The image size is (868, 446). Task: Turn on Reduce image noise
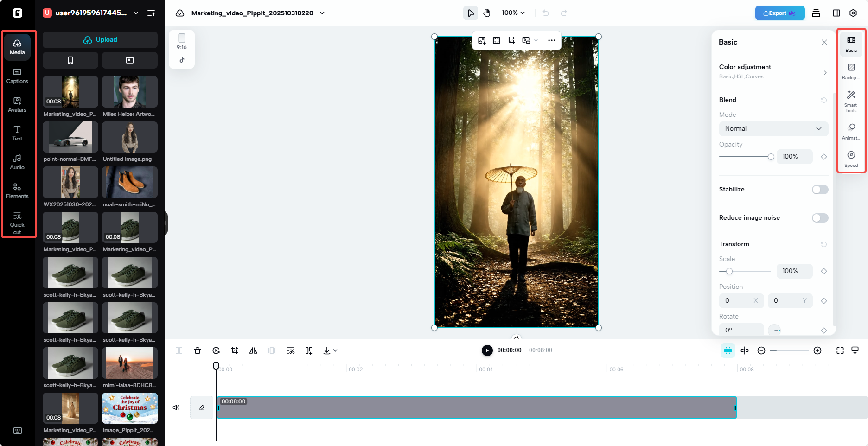click(819, 218)
